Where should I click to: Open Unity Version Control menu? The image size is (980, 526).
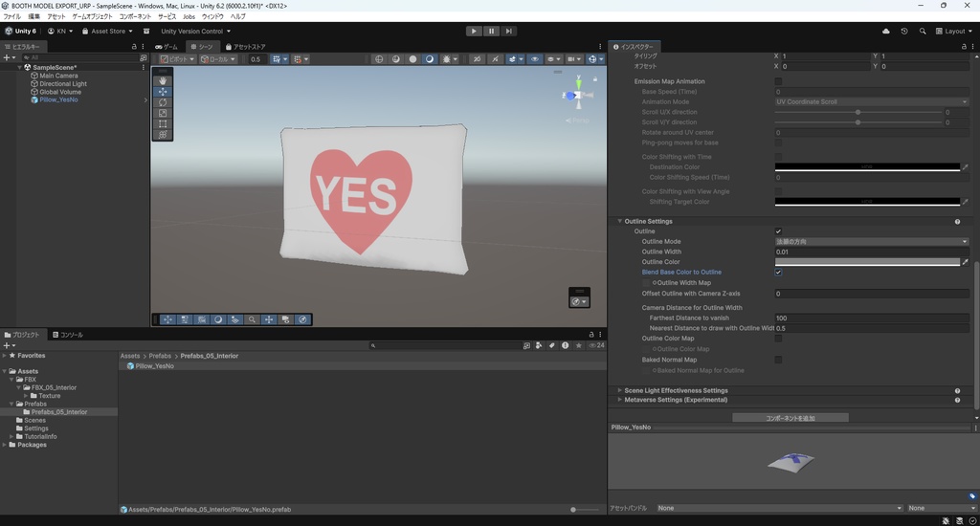pyautogui.click(x=195, y=32)
